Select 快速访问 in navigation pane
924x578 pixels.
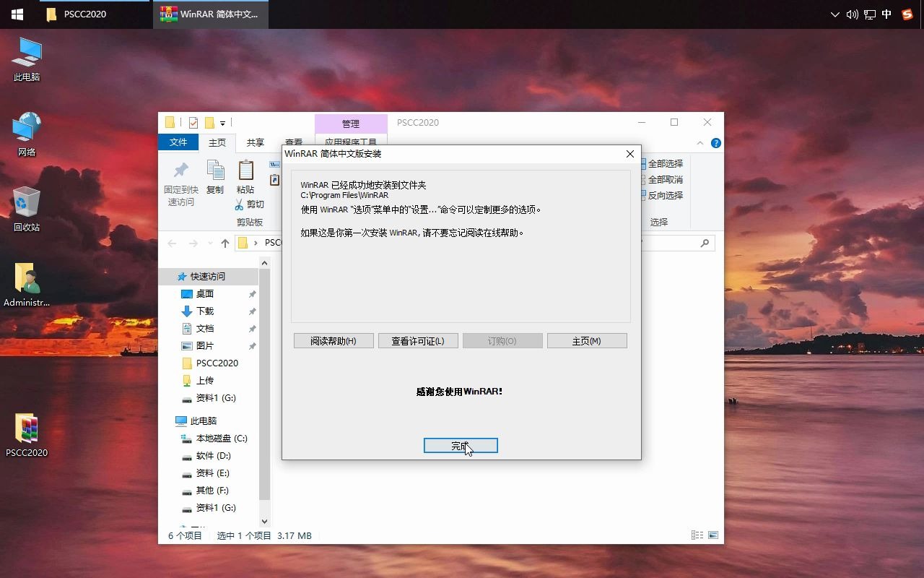(x=208, y=276)
